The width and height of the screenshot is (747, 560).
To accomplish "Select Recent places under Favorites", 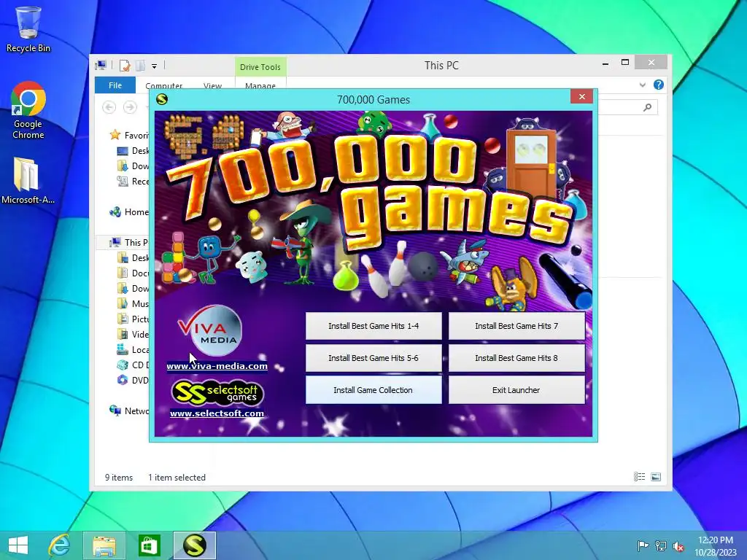I will coord(133,182).
